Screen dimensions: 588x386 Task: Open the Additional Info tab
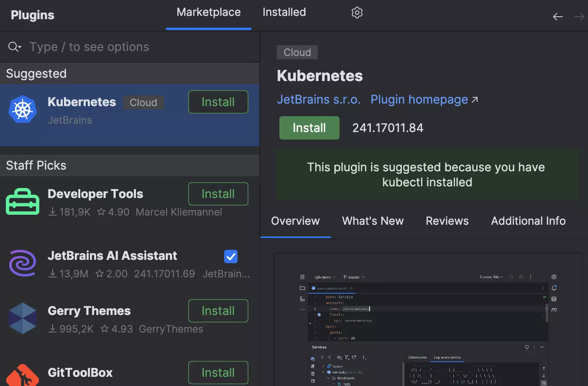click(528, 221)
